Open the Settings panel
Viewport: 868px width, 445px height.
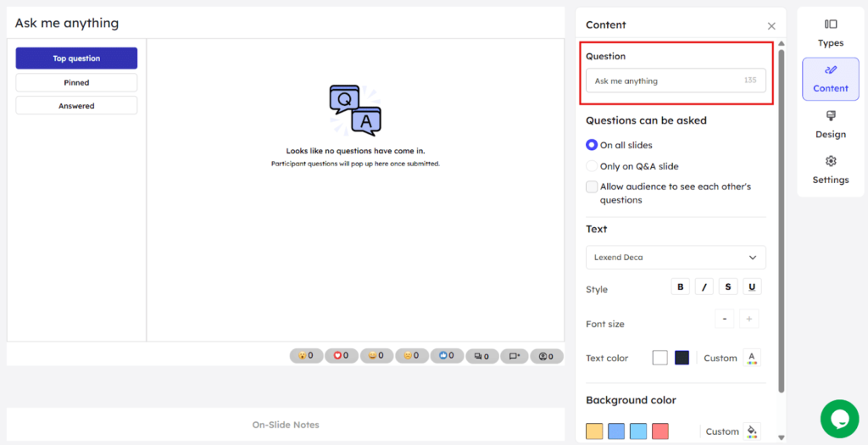click(831, 170)
